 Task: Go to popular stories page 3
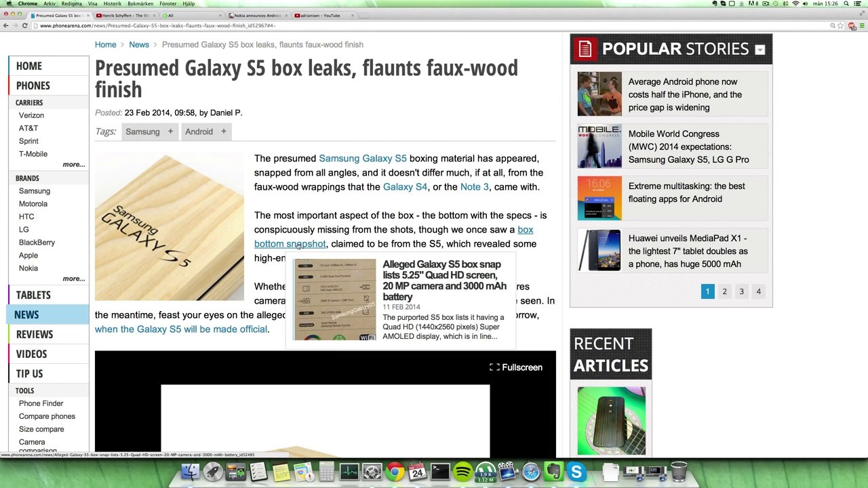[x=741, y=291]
